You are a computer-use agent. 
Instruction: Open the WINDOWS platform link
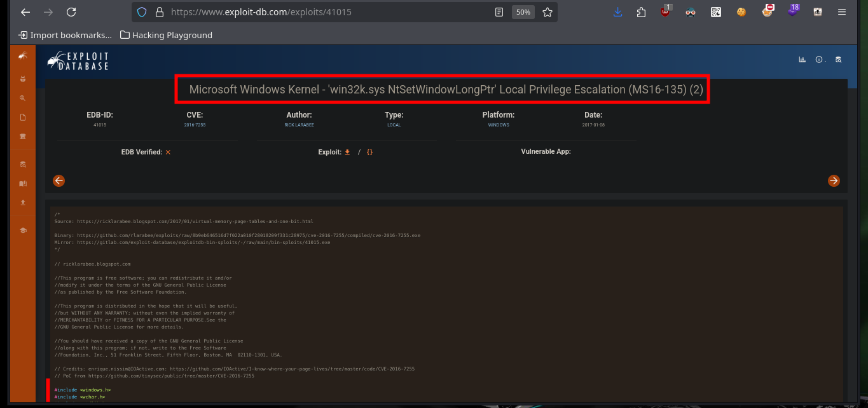point(499,125)
